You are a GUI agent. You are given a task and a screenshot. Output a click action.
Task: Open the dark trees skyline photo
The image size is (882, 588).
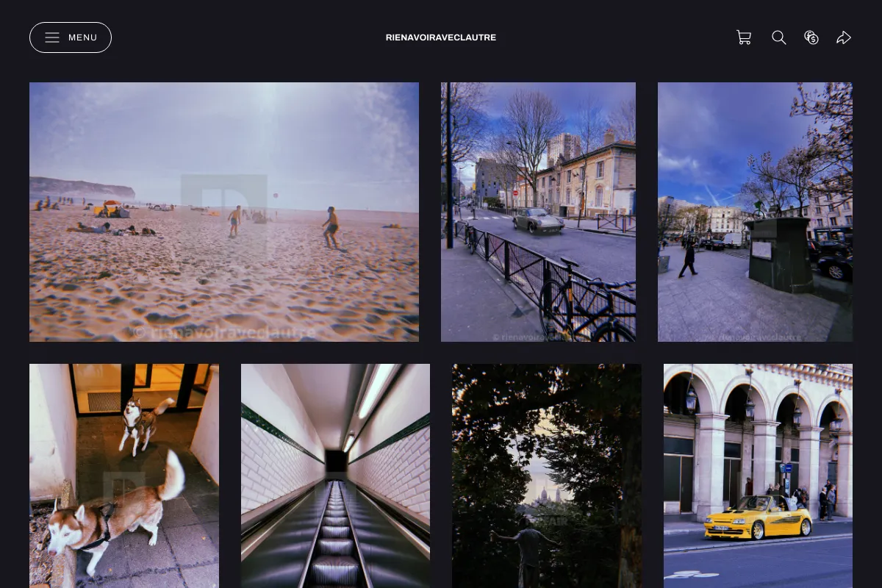(547, 476)
